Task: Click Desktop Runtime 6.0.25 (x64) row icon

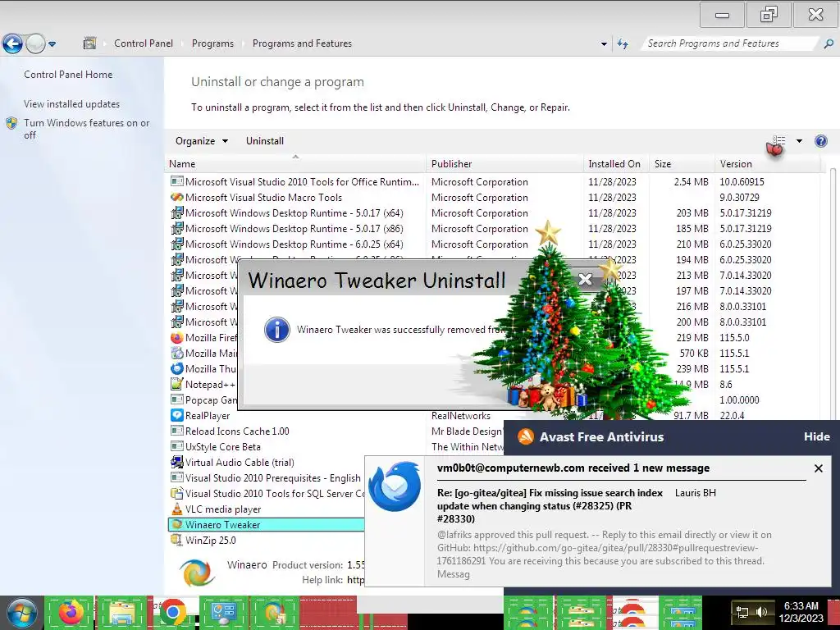Action: coord(177,244)
